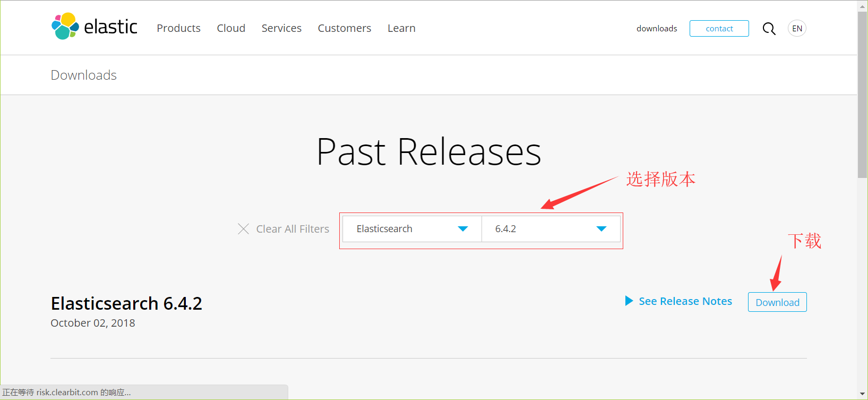868x400 pixels.
Task: Click the October 02, 2018 date text
Action: tap(93, 323)
